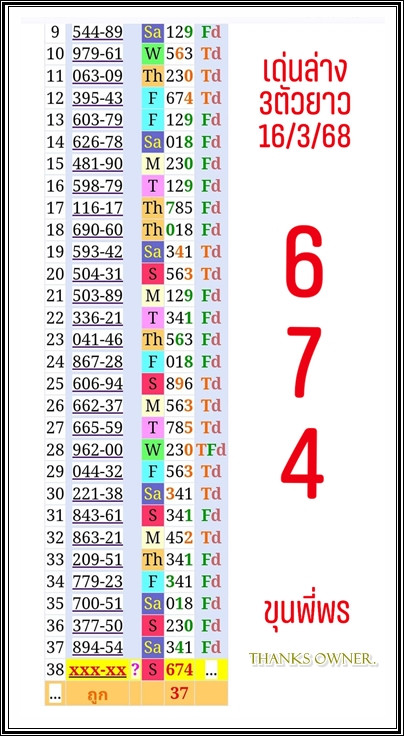Screen dimensions: 404x736
Task: Select the underlined number 962-00
Action: coord(98,449)
